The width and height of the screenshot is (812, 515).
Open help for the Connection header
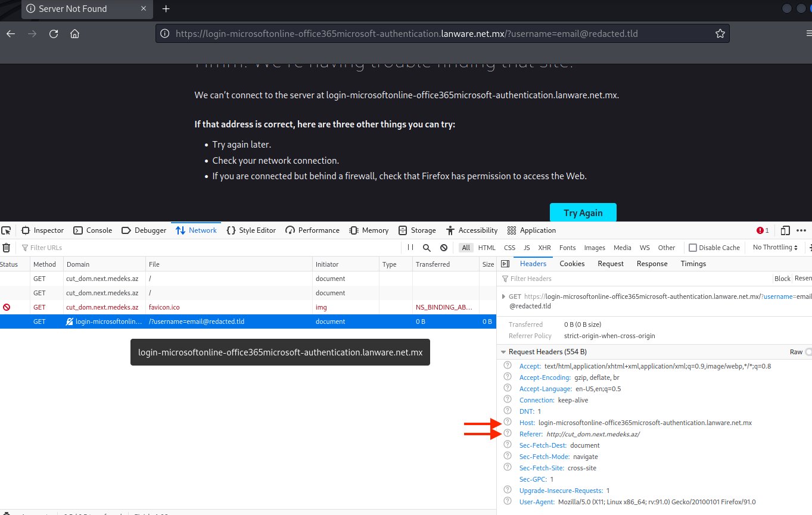508,399
